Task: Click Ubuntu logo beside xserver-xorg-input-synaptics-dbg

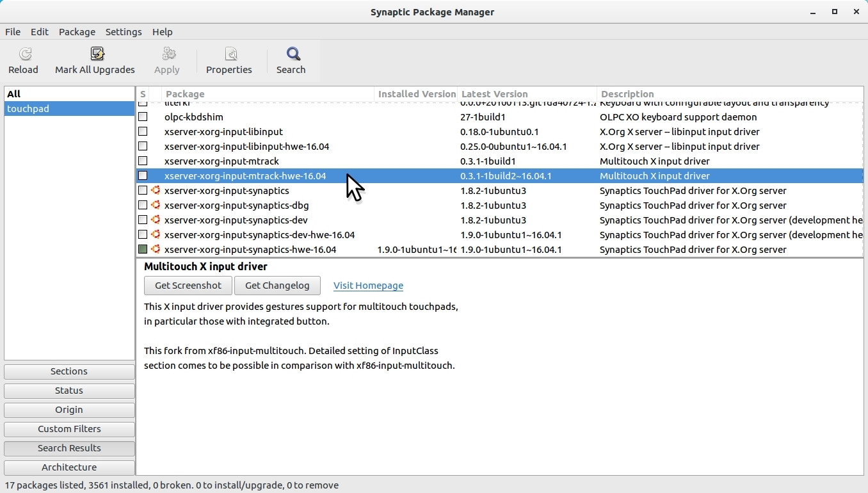Action: (x=155, y=206)
